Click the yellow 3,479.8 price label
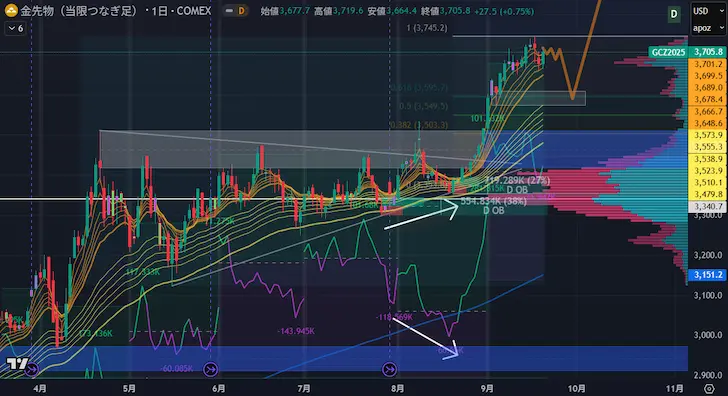728x396 pixels. click(708, 194)
